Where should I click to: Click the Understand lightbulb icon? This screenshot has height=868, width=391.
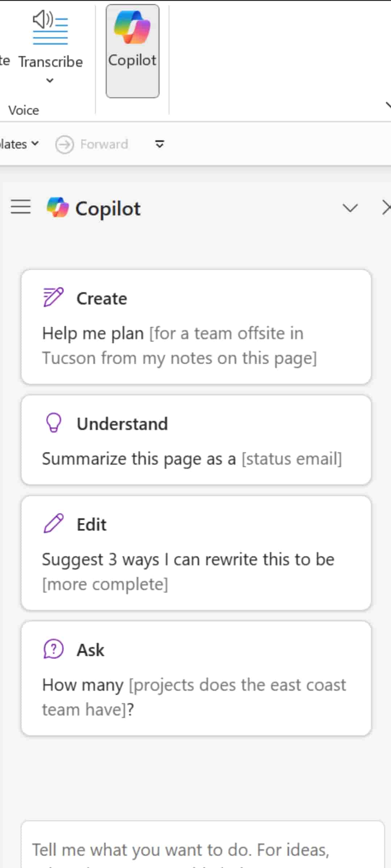54,423
